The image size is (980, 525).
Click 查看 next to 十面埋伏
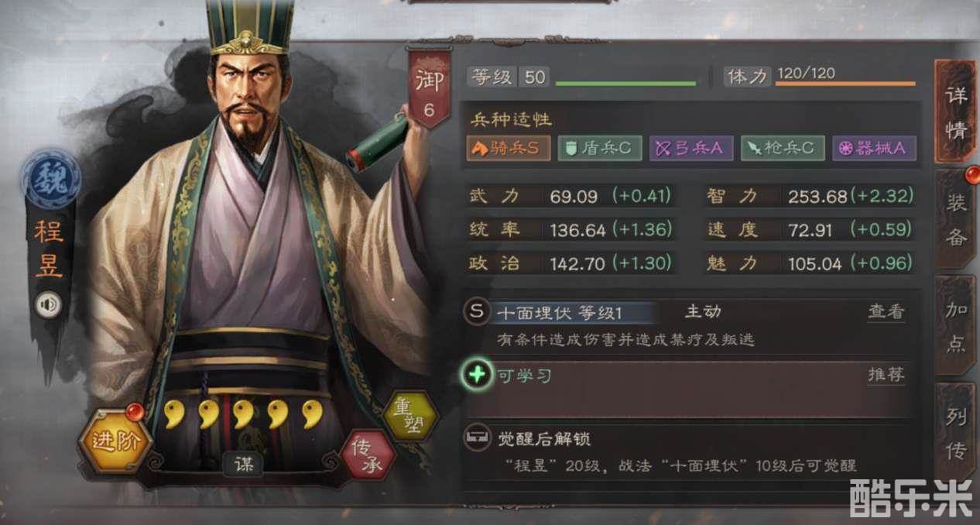coord(886,312)
